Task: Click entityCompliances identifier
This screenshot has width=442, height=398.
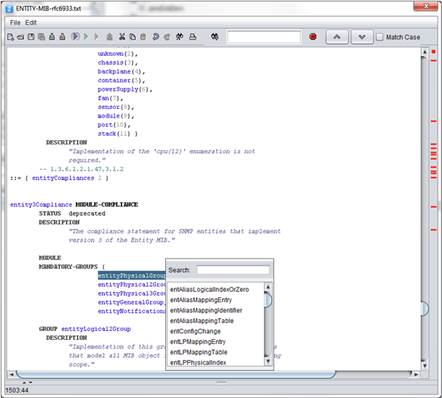Action: (63, 178)
